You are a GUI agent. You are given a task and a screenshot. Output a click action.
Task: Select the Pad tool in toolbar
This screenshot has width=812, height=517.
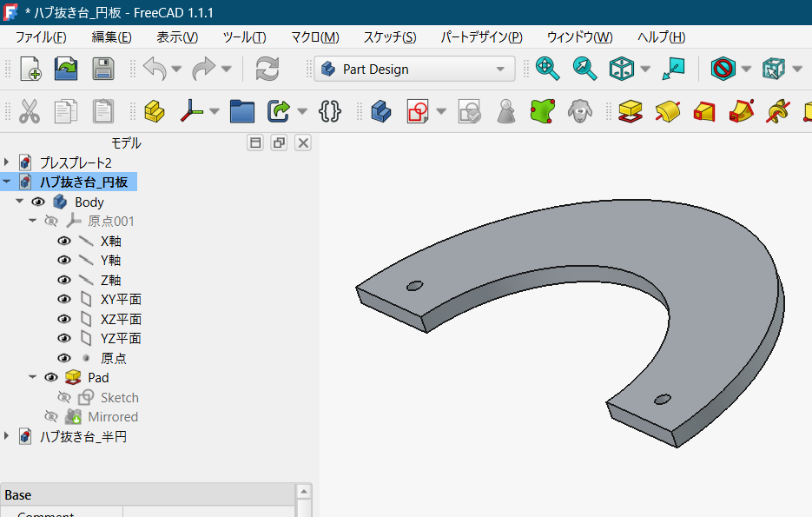pyautogui.click(x=630, y=111)
